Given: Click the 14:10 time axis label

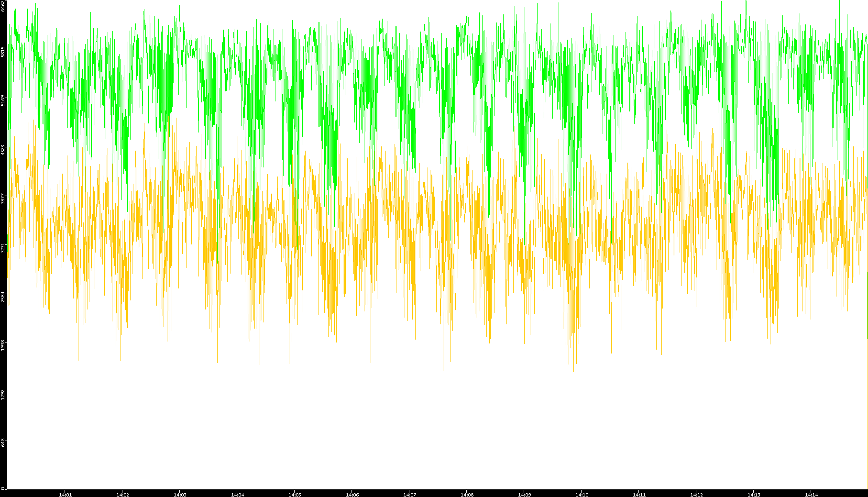Looking at the screenshot, I should click(582, 495).
